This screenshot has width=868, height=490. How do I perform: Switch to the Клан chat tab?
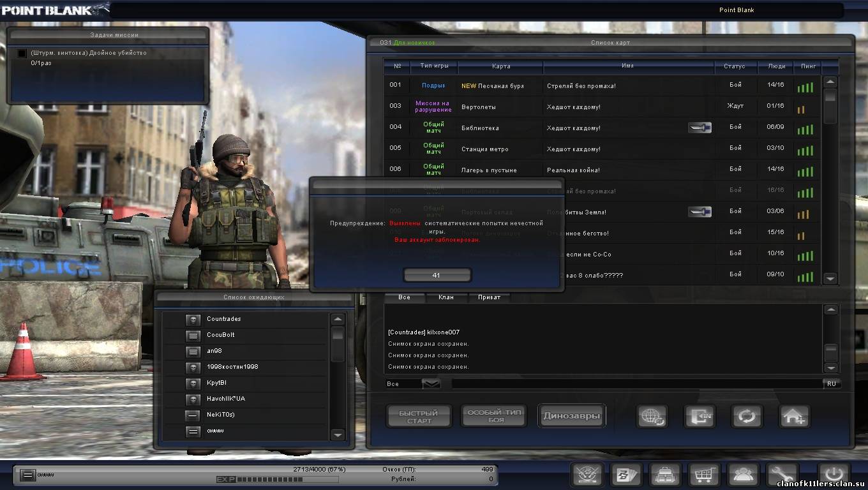pyautogui.click(x=446, y=297)
